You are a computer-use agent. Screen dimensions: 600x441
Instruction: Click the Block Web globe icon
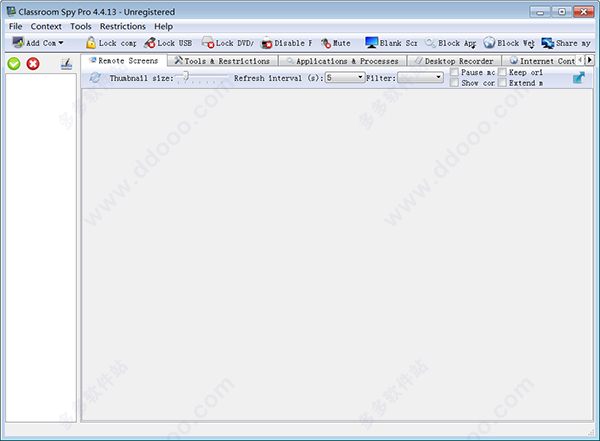coord(489,42)
